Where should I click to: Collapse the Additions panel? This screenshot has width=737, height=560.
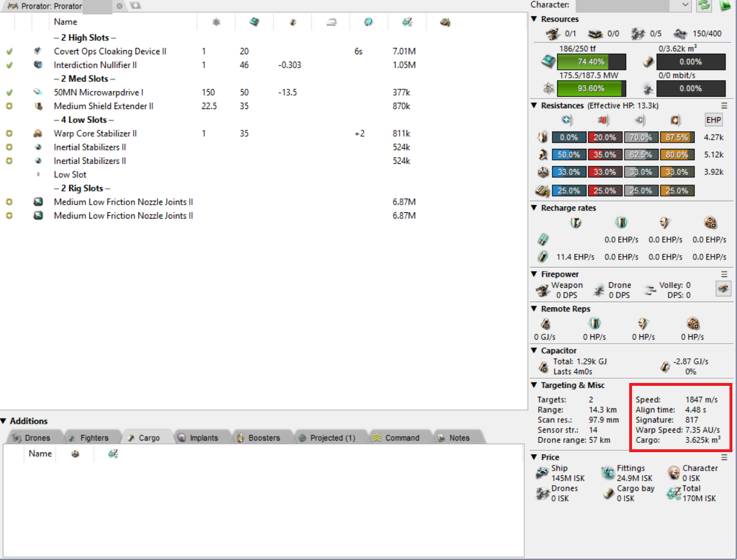[4, 421]
